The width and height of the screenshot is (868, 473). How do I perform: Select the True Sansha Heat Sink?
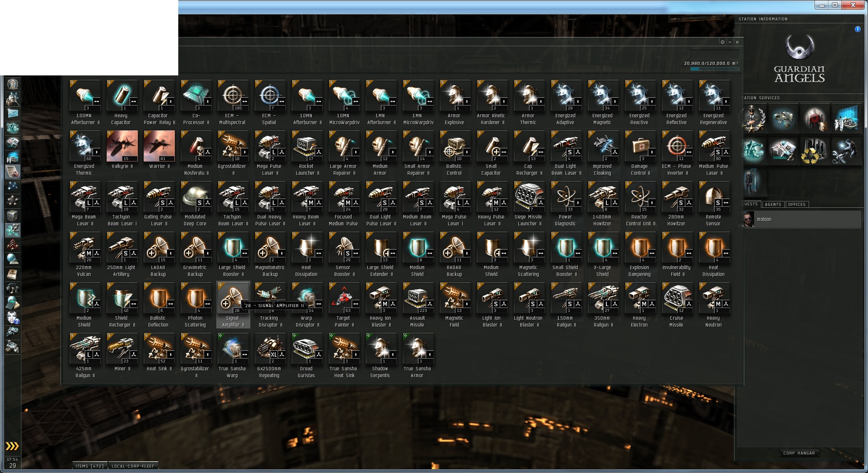click(343, 355)
